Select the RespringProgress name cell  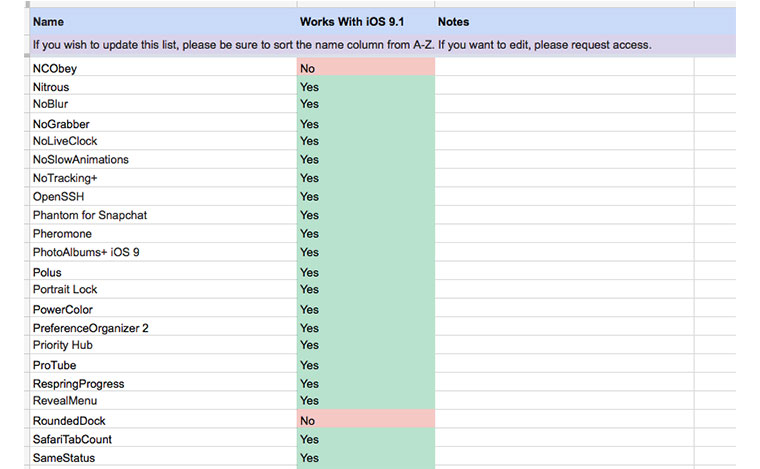pyautogui.click(x=163, y=382)
